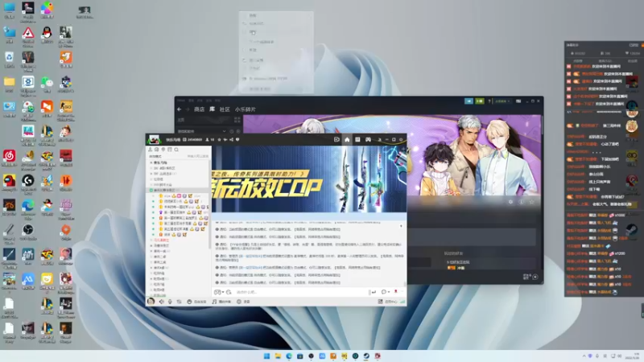Click the add friend plus icon at Steam bottom right

[535, 277]
